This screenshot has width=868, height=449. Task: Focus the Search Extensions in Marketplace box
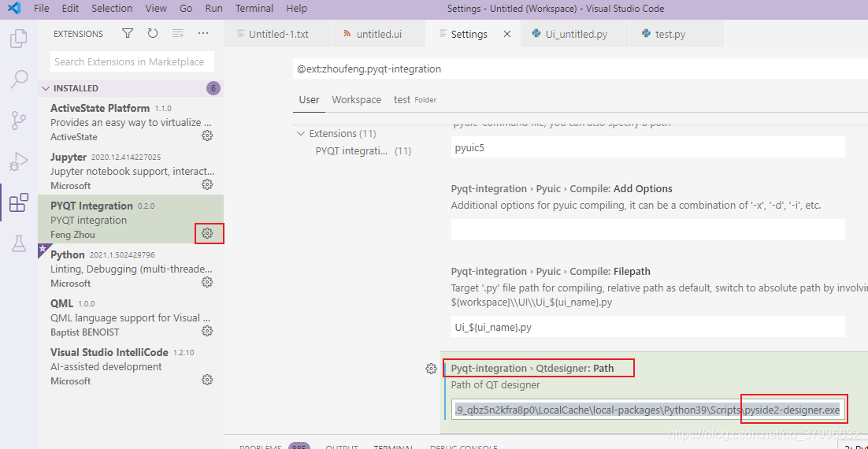click(132, 62)
